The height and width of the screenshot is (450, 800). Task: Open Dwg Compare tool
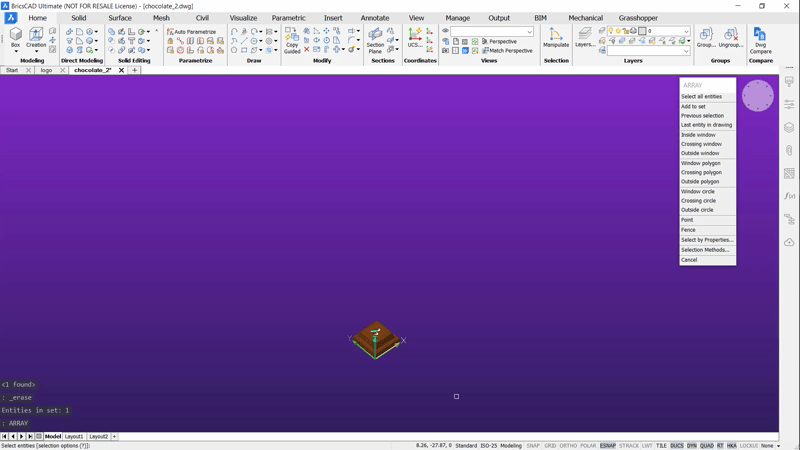point(760,41)
